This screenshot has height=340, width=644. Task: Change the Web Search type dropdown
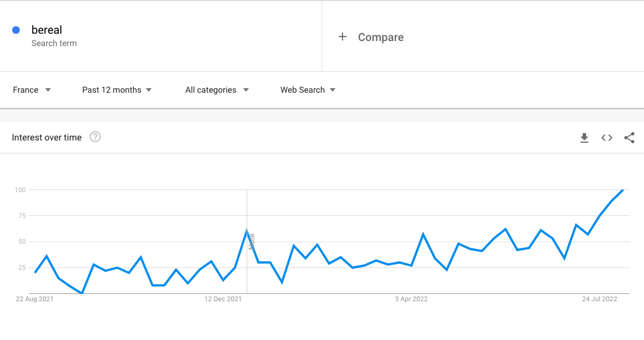[x=308, y=90]
